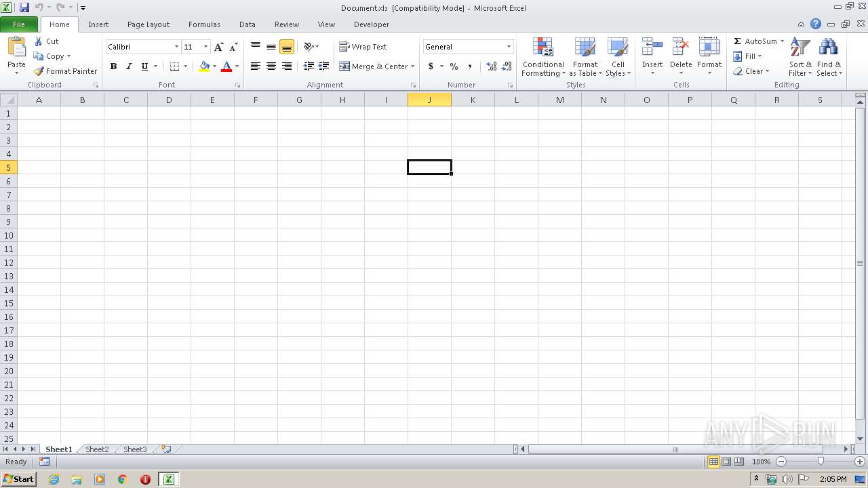Open Sort & Filter menu
868x488 pixels.
[800, 57]
